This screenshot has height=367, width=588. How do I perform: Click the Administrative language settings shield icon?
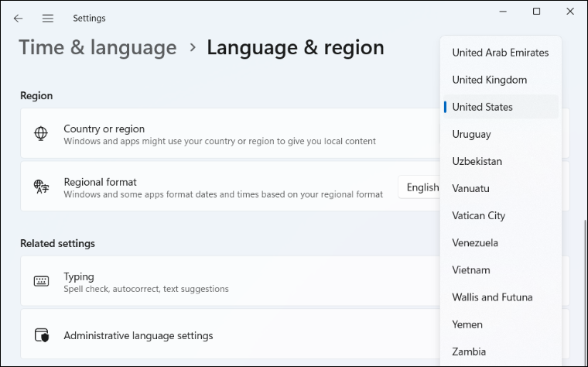[x=42, y=335]
